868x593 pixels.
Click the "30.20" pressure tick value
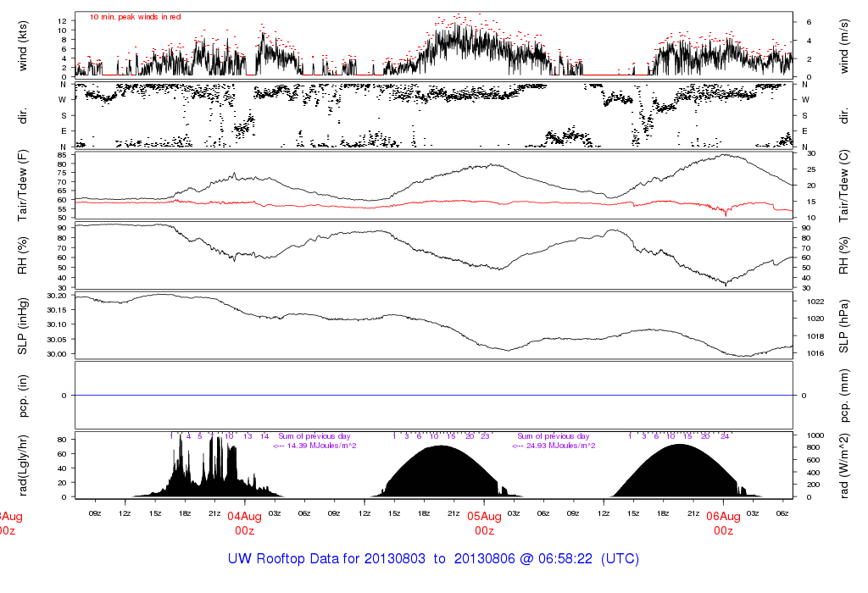(57, 296)
